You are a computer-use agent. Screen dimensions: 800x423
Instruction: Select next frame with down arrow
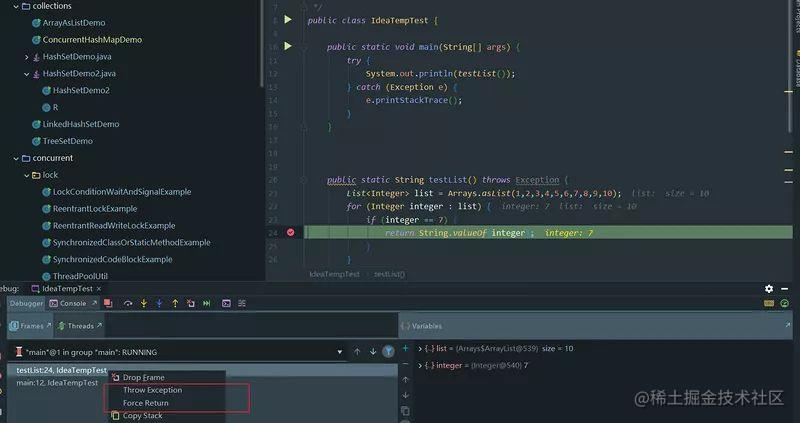(x=373, y=352)
